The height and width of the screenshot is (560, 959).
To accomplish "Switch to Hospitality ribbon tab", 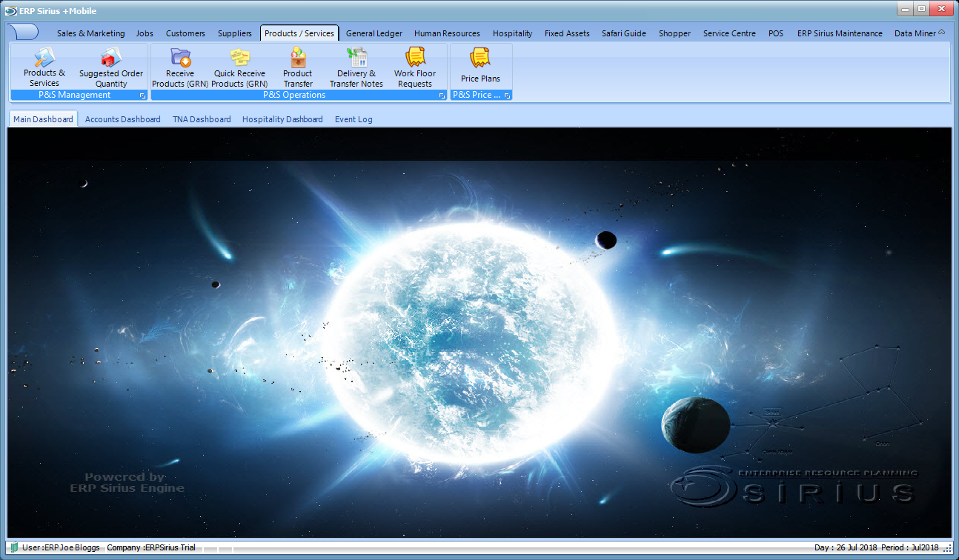I will point(513,33).
